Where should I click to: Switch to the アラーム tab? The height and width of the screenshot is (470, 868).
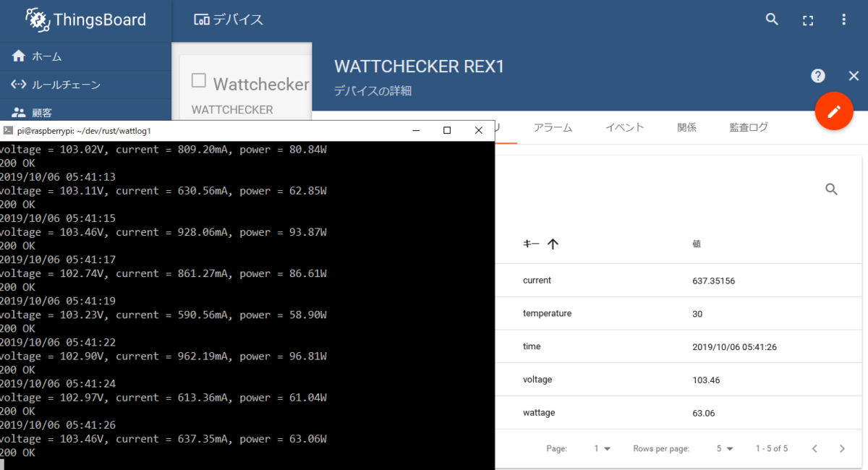click(x=553, y=127)
